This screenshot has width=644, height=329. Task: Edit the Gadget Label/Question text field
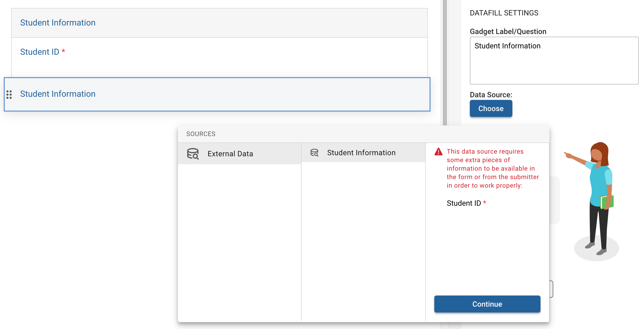pos(554,61)
